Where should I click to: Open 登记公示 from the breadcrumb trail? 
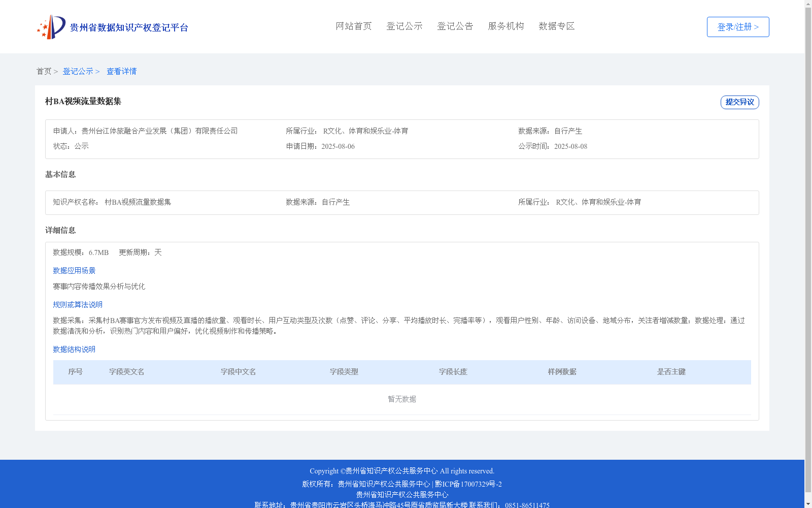point(78,71)
